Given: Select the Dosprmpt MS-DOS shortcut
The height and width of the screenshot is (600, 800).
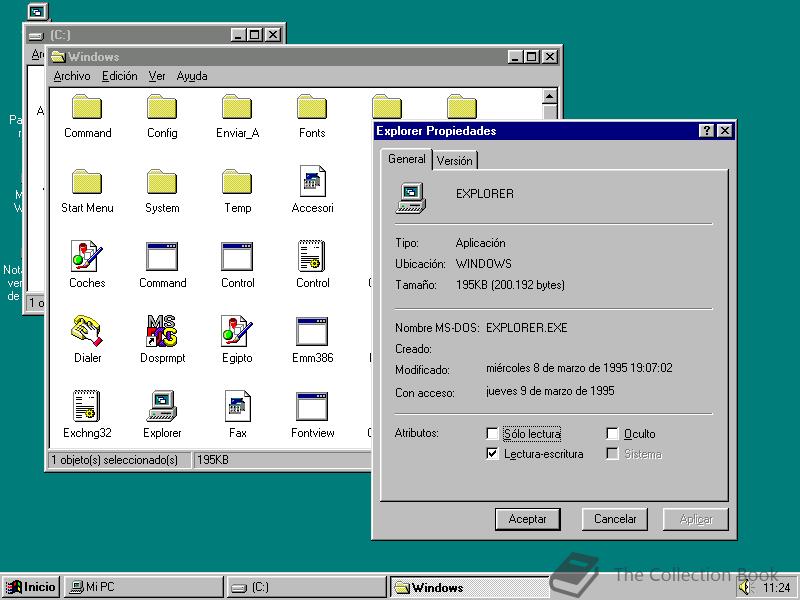Looking at the screenshot, I should pos(162,331).
